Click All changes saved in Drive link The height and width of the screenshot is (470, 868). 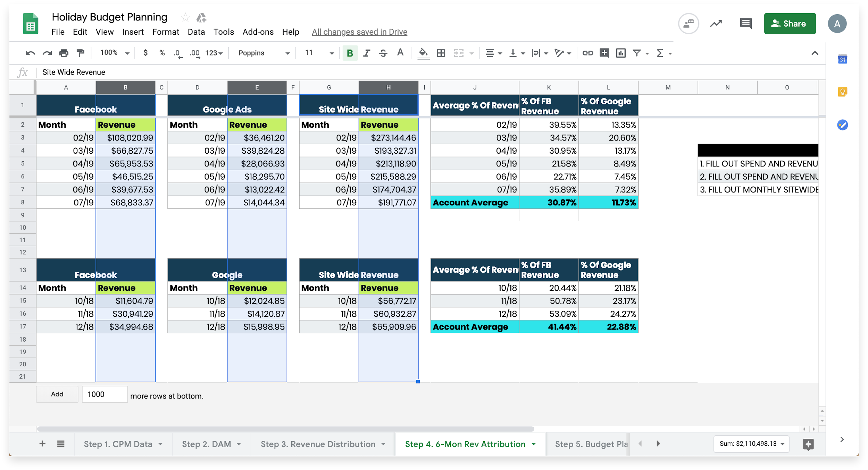point(359,32)
